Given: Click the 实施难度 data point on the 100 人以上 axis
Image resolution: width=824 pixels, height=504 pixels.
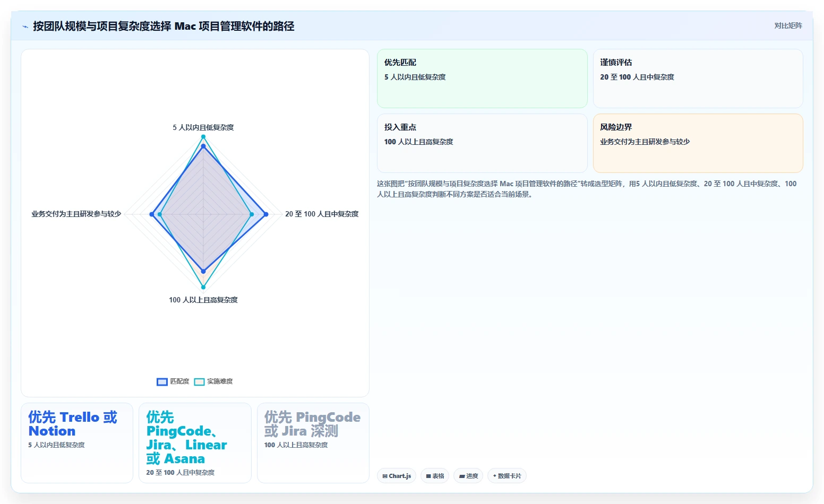Looking at the screenshot, I should [x=203, y=288].
